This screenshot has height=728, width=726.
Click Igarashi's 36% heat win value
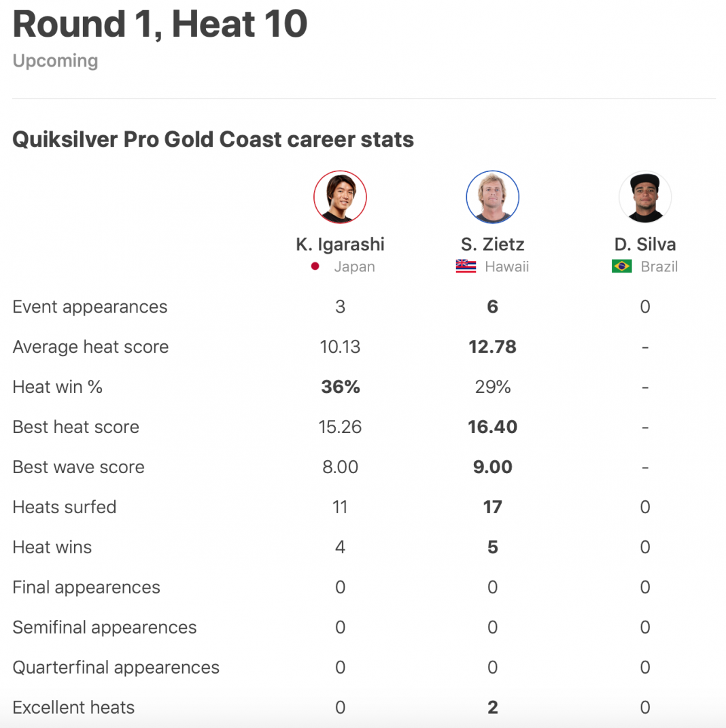click(x=340, y=387)
